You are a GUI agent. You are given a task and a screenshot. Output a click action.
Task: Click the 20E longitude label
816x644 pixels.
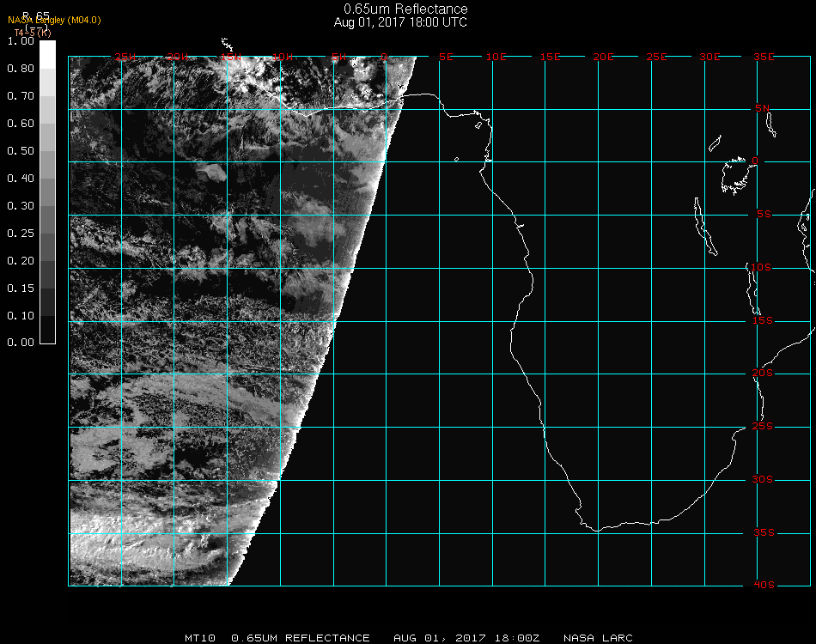point(603,57)
